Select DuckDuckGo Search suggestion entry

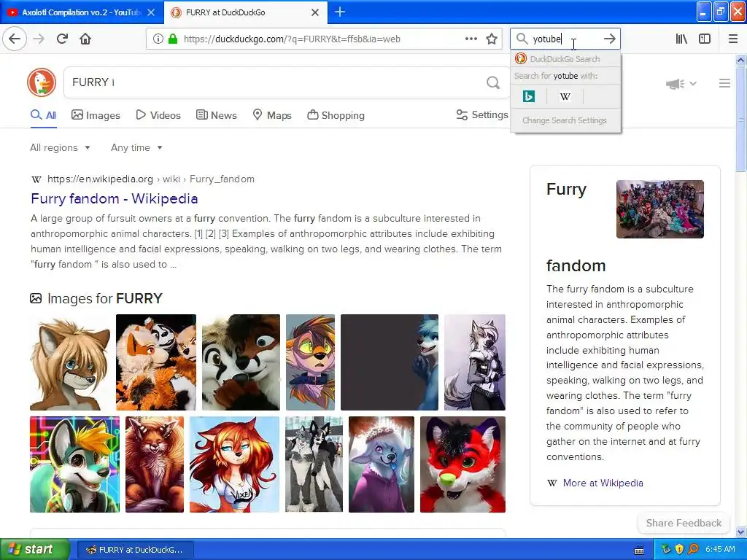click(x=565, y=59)
